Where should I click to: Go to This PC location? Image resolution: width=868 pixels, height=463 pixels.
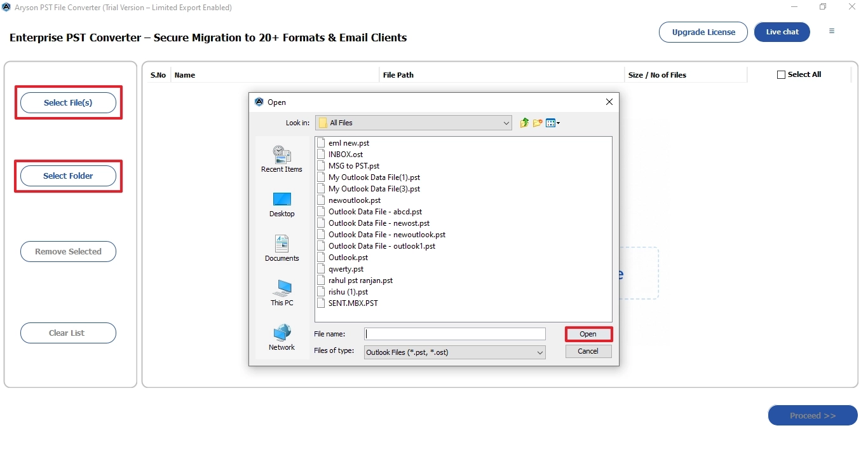point(281,293)
